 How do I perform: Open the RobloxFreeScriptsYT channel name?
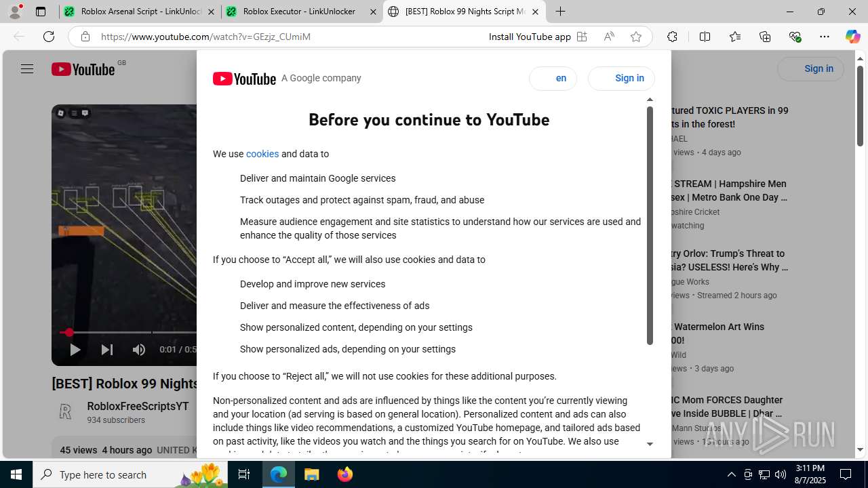(x=138, y=406)
